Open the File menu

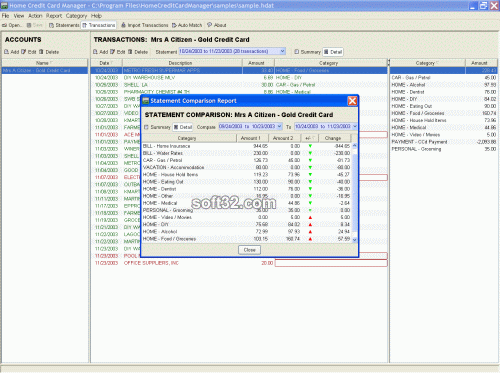click(x=5, y=16)
